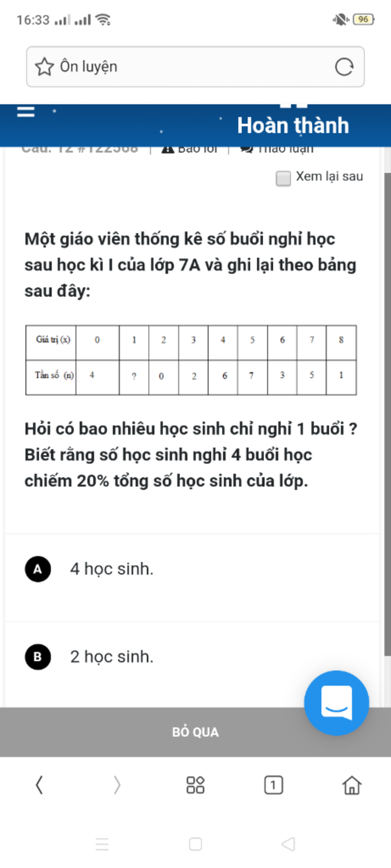
Task: Tap the Android home square button
Action: (x=195, y=844)
